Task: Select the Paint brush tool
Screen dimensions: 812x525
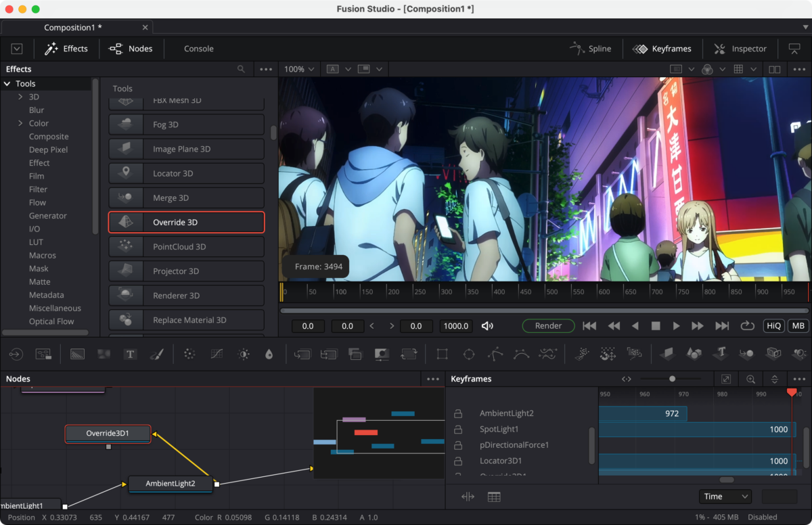Action: [x=156, y=354]
